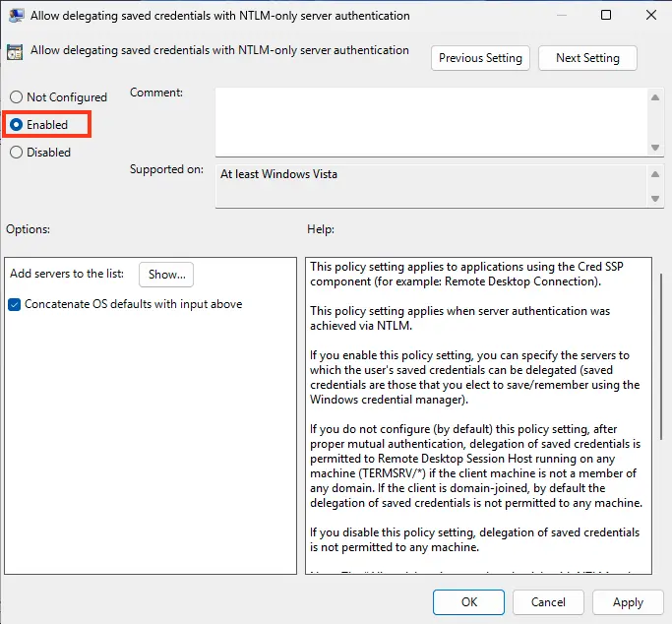Click the policy icon in the title bar

(x=17, y=16)
